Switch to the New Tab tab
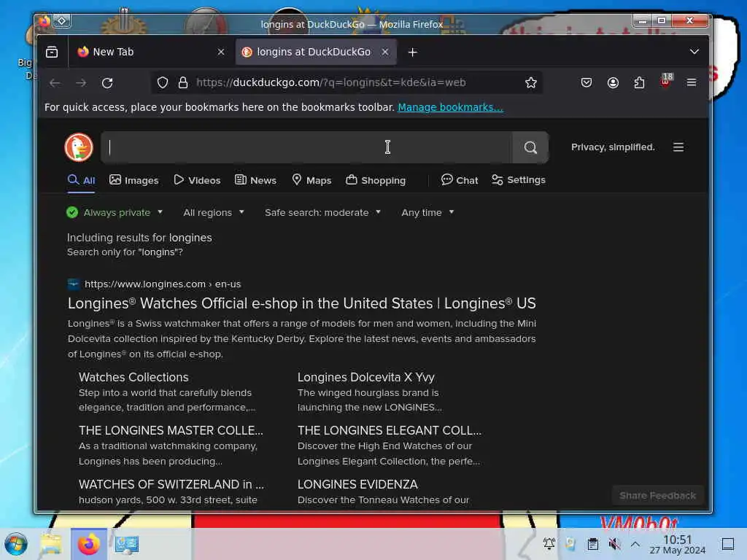Viewport: 747px width, 560px height. pos(152,52)
